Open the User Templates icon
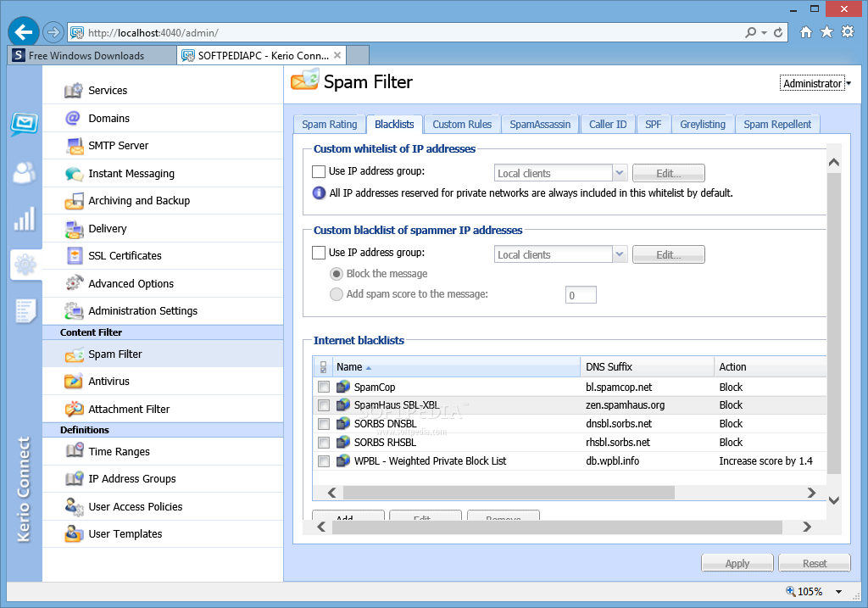This screenshot has width=868, height=608. (74, 533)
